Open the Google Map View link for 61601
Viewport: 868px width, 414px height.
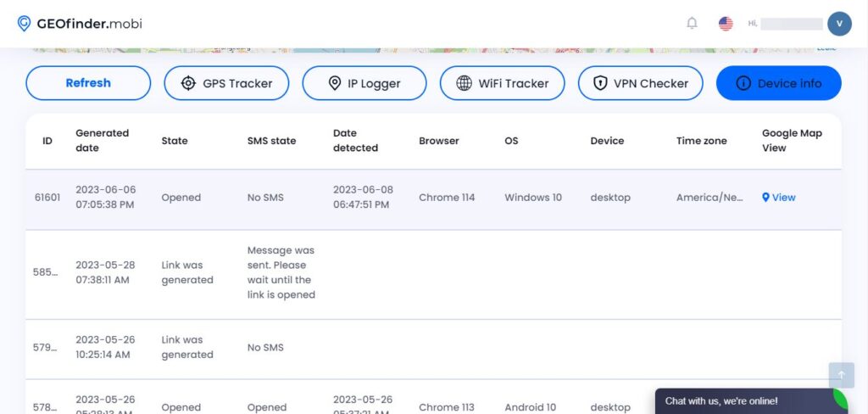click(779, 198)
